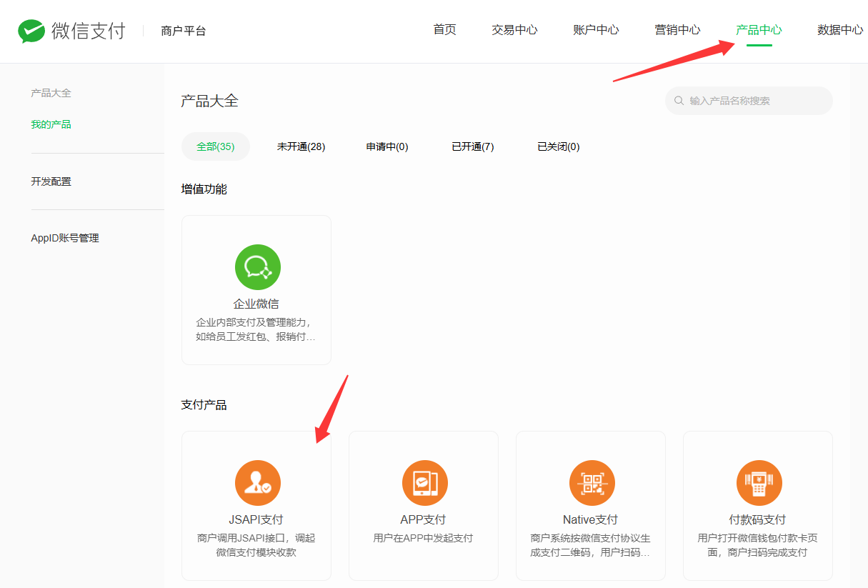Click the 商户平台 header label
The image size is (868, 588).
point(184,31)
